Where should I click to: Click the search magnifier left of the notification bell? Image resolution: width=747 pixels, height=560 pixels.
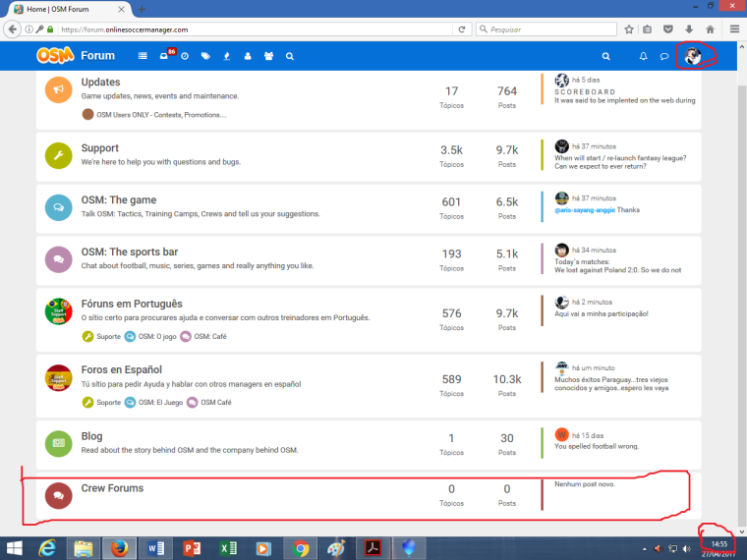point(606,56)
